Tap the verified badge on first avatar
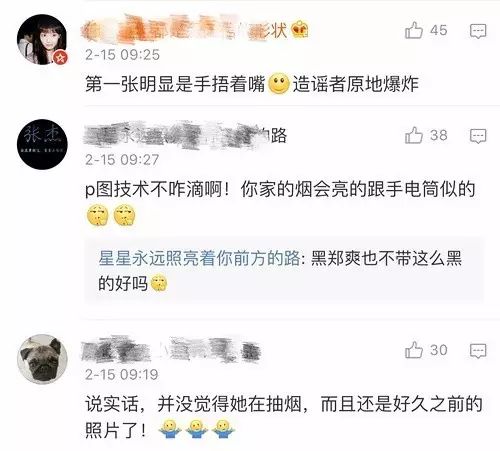Viewport: 500px width, 451px height. [x=60, y=58]
